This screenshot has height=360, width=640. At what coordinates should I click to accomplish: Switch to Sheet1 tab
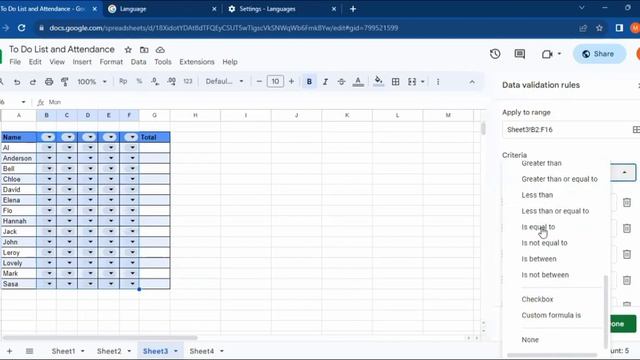point(63,351)
